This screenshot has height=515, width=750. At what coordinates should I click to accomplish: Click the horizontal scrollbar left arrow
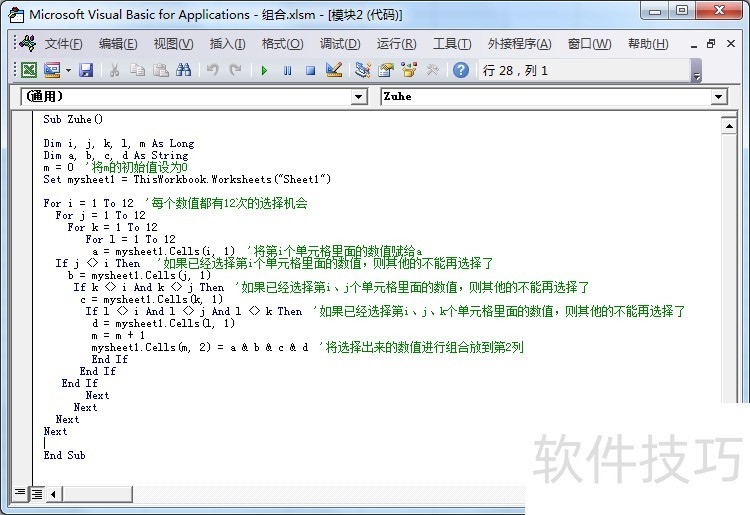[53, 494]
